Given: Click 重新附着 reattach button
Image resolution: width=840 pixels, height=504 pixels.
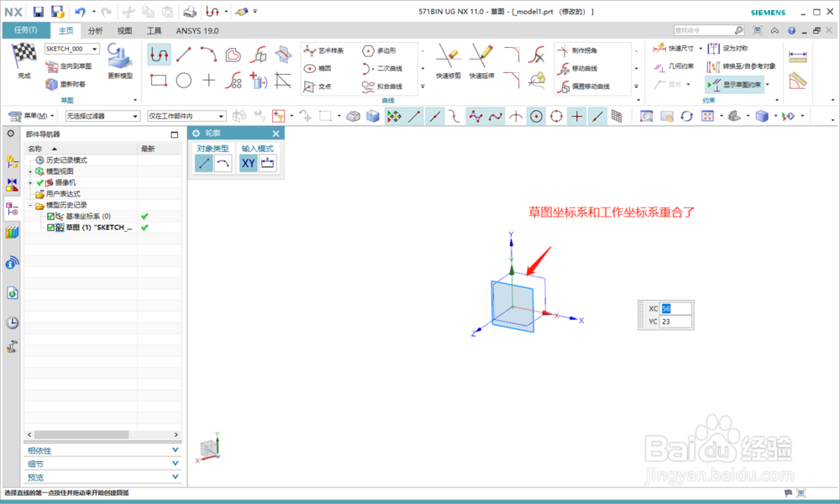Looking at the screenshot, I should (x=66, y=84).
